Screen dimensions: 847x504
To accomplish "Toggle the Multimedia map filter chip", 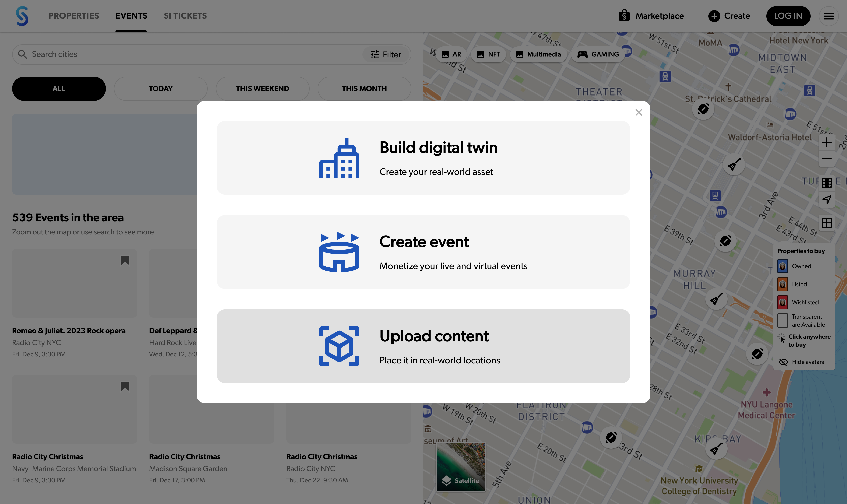I will [x=538, y=54].
